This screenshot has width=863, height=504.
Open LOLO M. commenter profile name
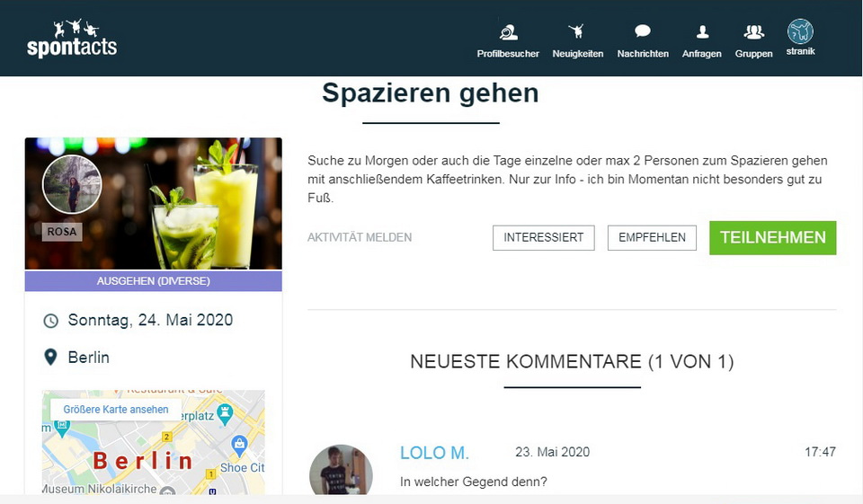pos(434,453)
